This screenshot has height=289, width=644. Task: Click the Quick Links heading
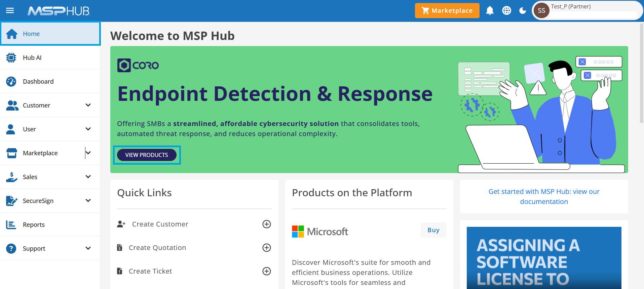pos(144,193)
